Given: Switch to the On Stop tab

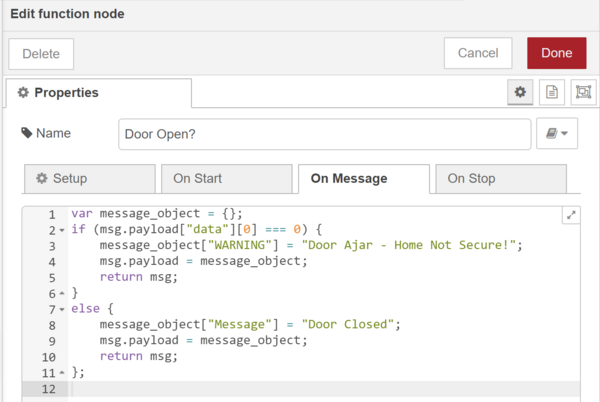Looking at the screenshot, I should [499, 179].
